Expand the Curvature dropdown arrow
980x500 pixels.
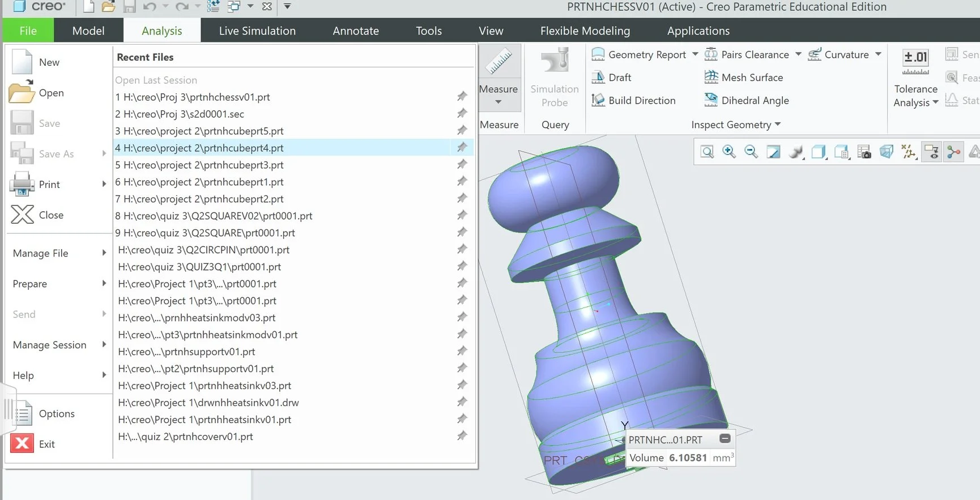(878, 54)
